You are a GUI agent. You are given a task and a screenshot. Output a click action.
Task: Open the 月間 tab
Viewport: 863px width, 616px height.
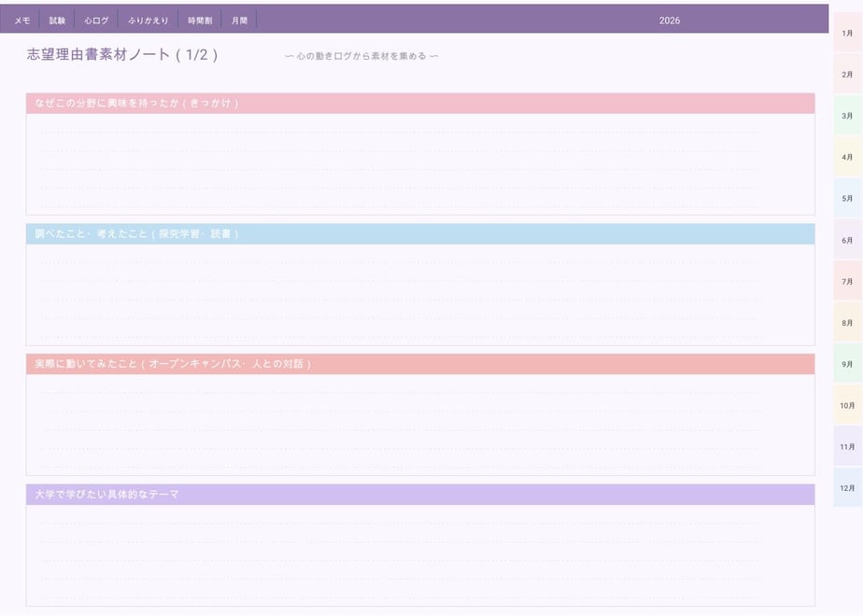[x=239, y=21]
